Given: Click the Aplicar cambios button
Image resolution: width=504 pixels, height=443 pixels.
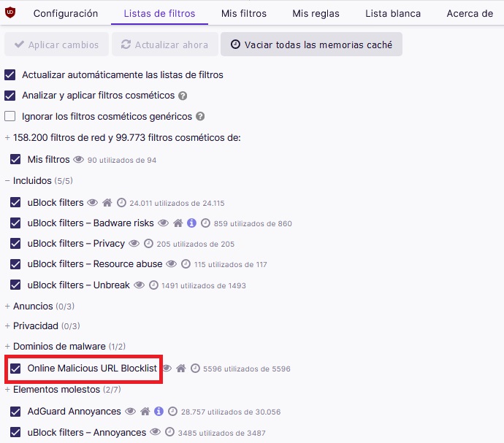Looking at the screenshot, I should tap(56, 45).
